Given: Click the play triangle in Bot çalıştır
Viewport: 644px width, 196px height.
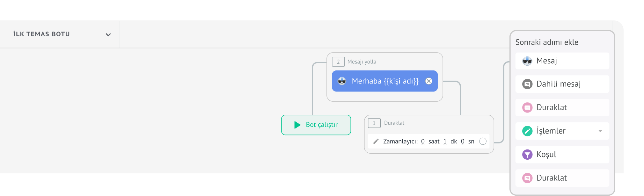Looking at the screenshot, I should click(x=297, y=125).
